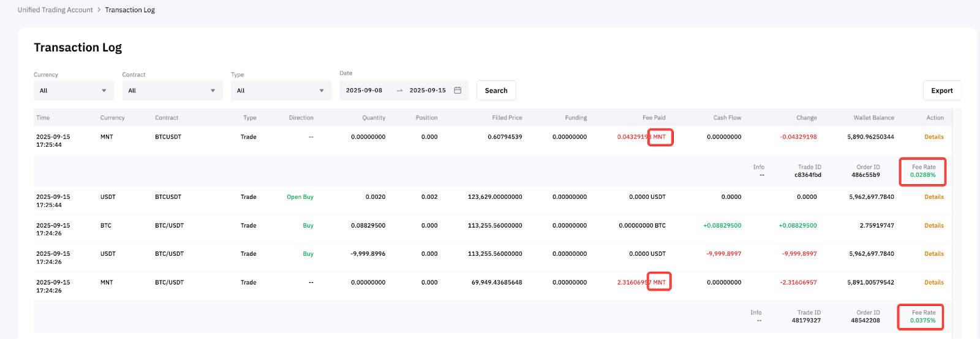Click the calendar icon in date field
Viewport: 980px width, 339px height.
tap(458, 91)
